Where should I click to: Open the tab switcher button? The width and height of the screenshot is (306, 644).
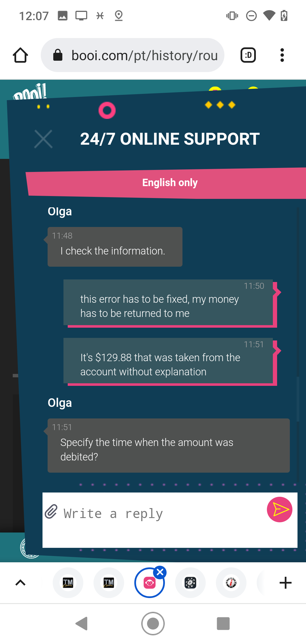pyautogui.click(x=248, y=55)
